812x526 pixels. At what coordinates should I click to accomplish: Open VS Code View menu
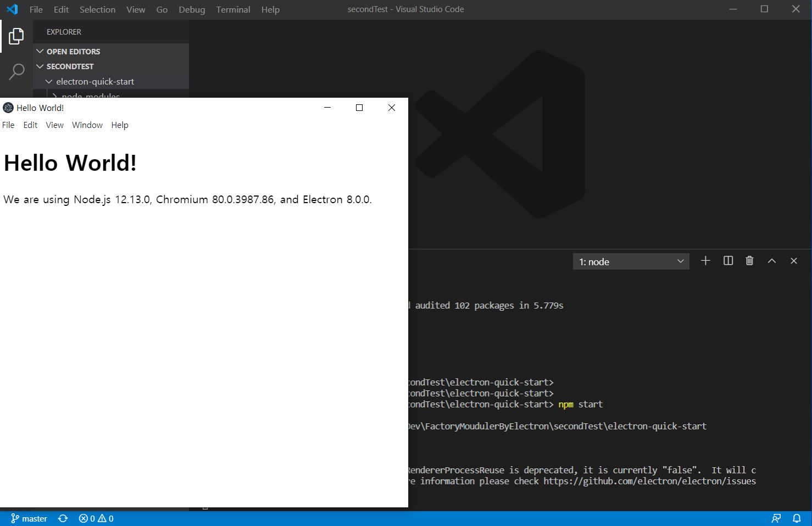(136, 9)
